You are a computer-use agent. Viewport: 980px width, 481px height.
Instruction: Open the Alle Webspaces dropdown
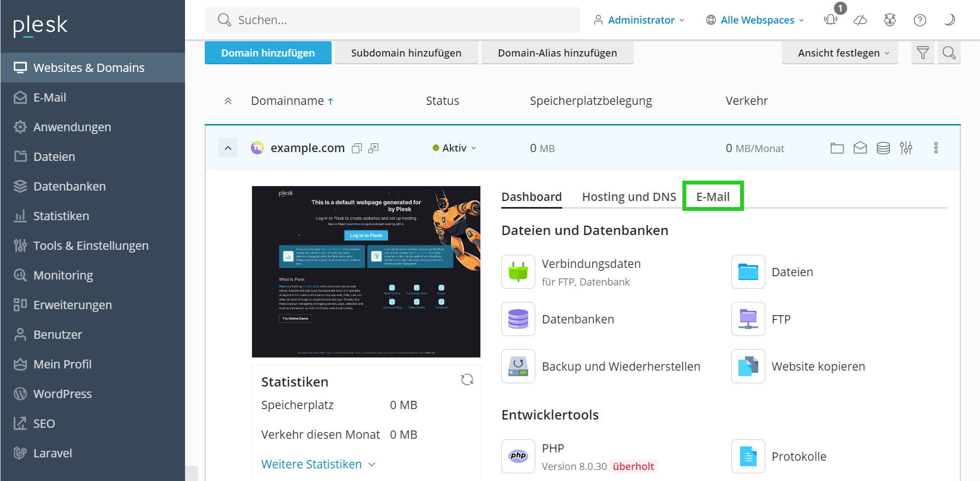755,20
